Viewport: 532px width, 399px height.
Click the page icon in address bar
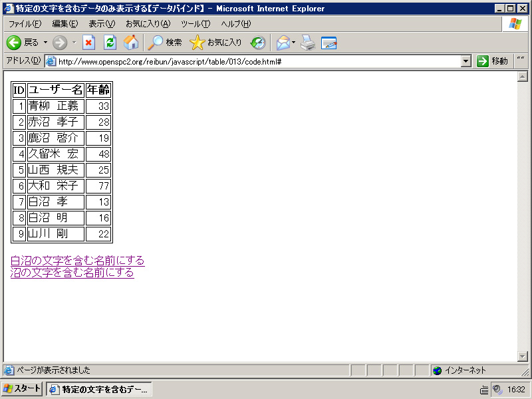point(51,61)
